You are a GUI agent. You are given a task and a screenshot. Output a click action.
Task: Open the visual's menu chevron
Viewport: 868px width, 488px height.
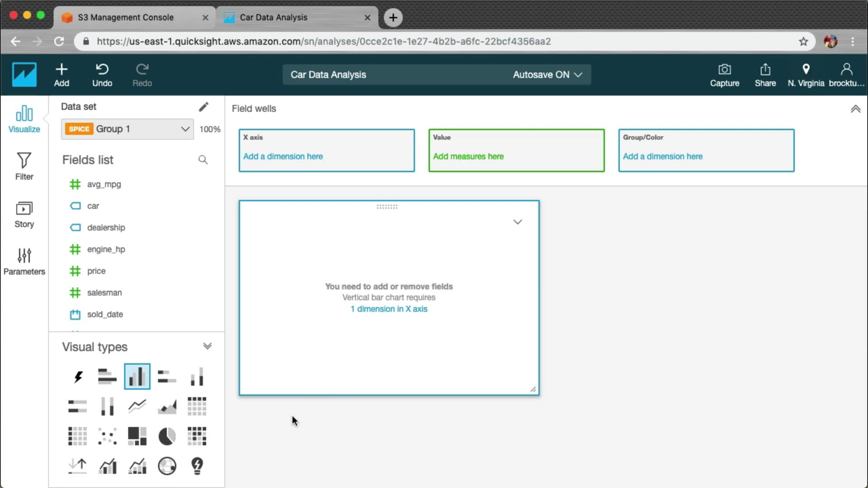[517, 222]
